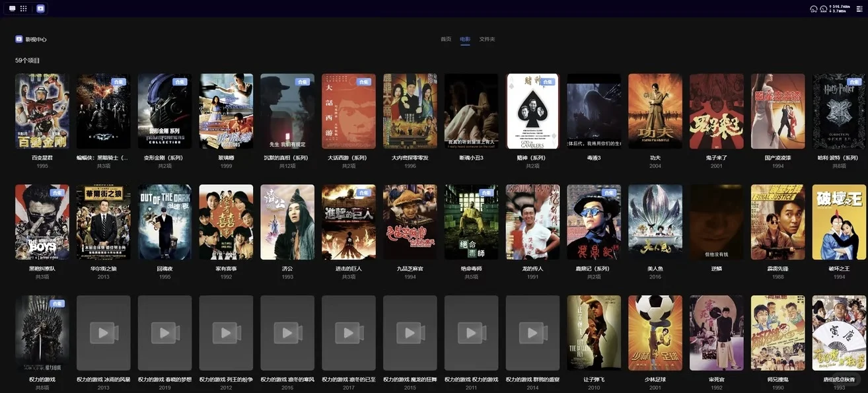This screenshot has height=393, width=868.
Task: Open the 断魂小丑3 poster
Action: click(472, 111)
